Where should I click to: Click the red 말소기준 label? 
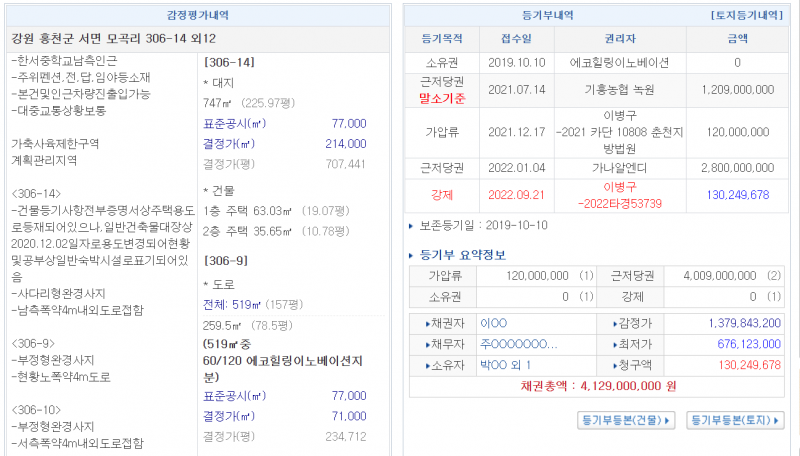pyautogui.click(x=441, y=98)
